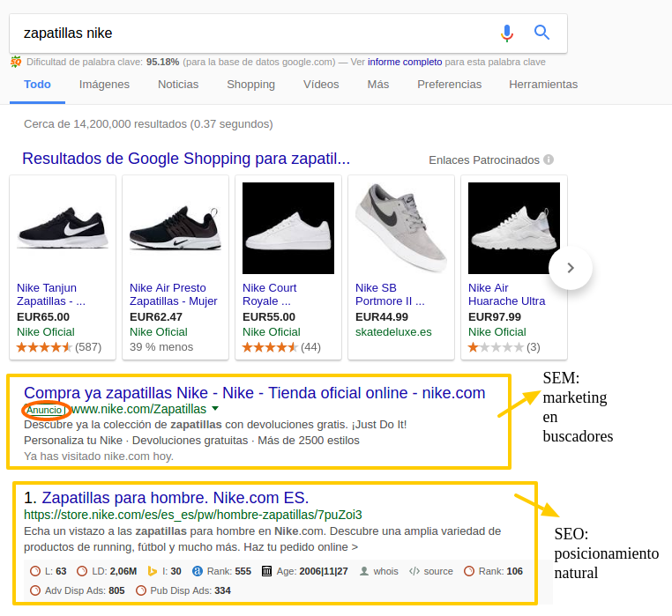Click the whois person icon
The width and height of the screenshot is (672, 616).
[363, 571]
